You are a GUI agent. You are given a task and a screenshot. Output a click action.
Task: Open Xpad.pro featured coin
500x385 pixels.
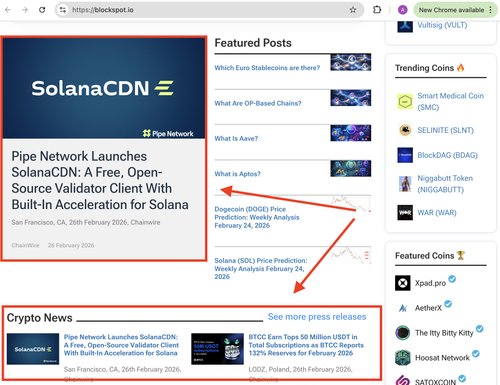point(430,283)
